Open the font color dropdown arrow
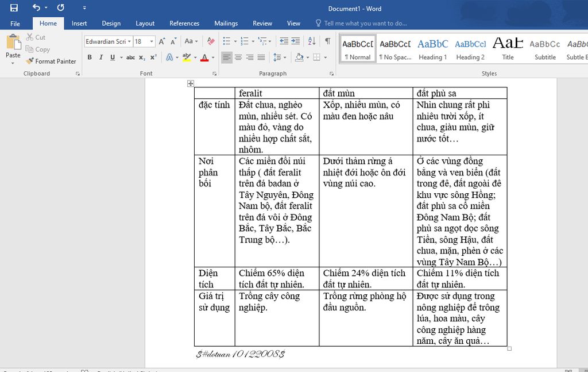 pyautogui.click(x=213, y=57)
